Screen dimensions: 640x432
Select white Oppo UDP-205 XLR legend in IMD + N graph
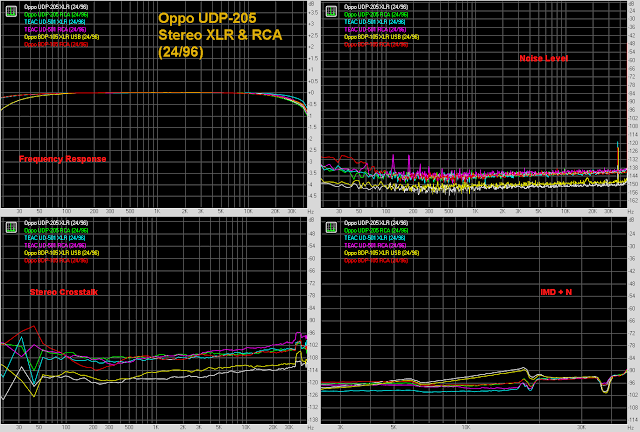[x=376, y=223]
